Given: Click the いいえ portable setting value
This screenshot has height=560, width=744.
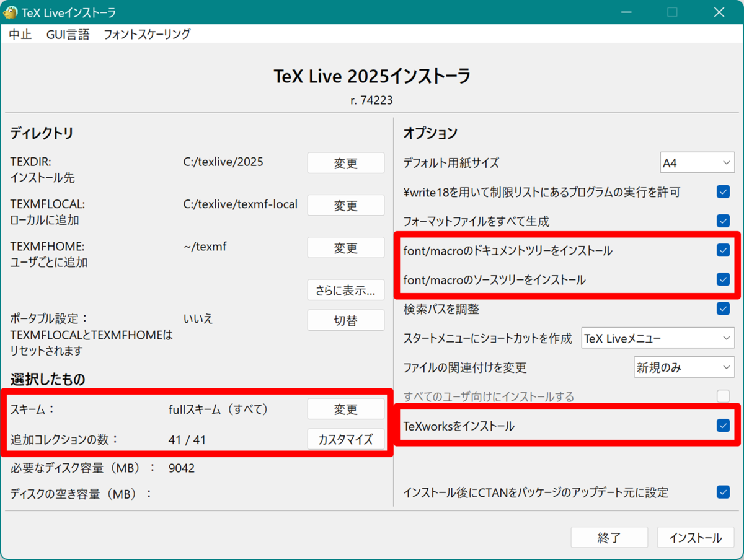Looking at the screenshot, I should [198, 319].
